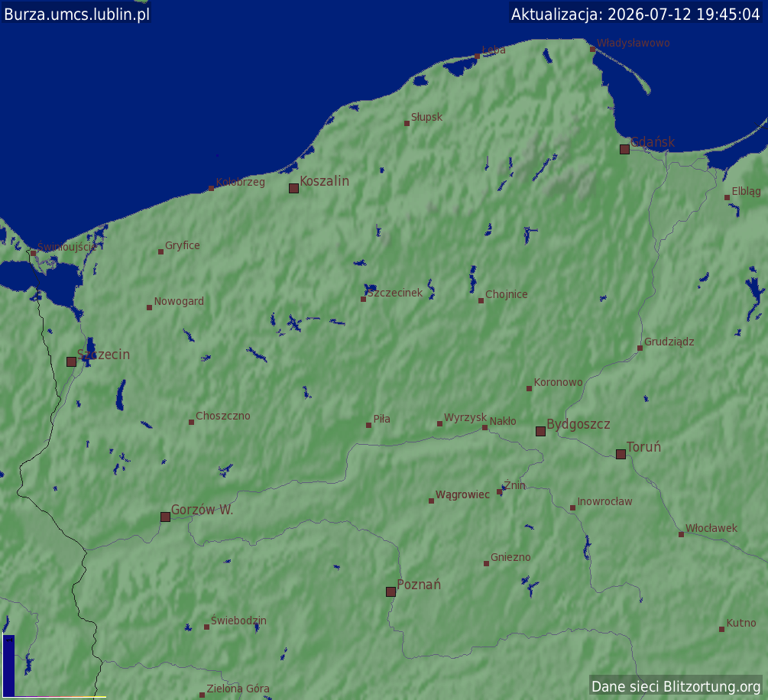
Task: Select the Gorzów W. city marker
Action: pyautogui.click(x=166, y=517)
